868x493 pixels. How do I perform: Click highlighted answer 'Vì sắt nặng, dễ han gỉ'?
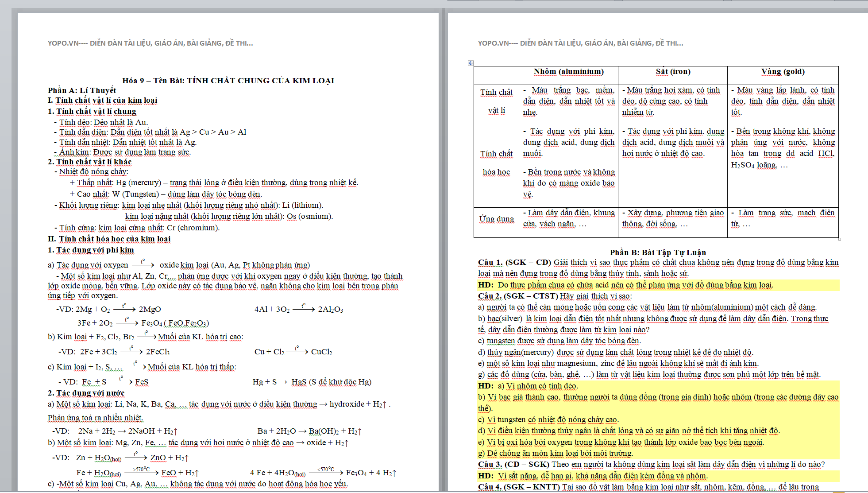602,476
